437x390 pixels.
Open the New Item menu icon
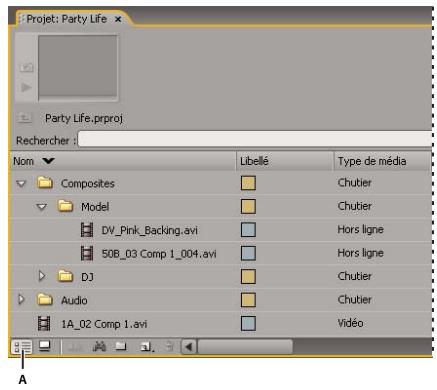(147, 347)
